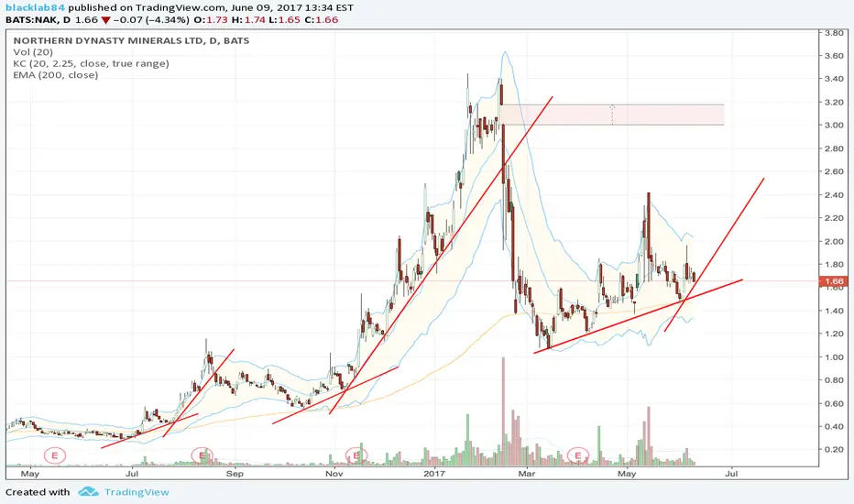This screenshot has width=854, height=504.
Task: Click the Nov label on time axis
Action: tap(334, 474)
